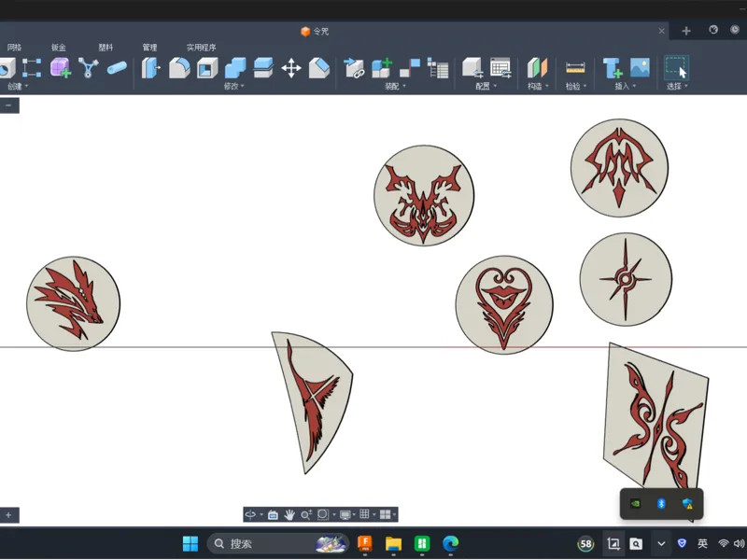
Task: Click the Insert Image canvas icon
Action: click(640, 67)
